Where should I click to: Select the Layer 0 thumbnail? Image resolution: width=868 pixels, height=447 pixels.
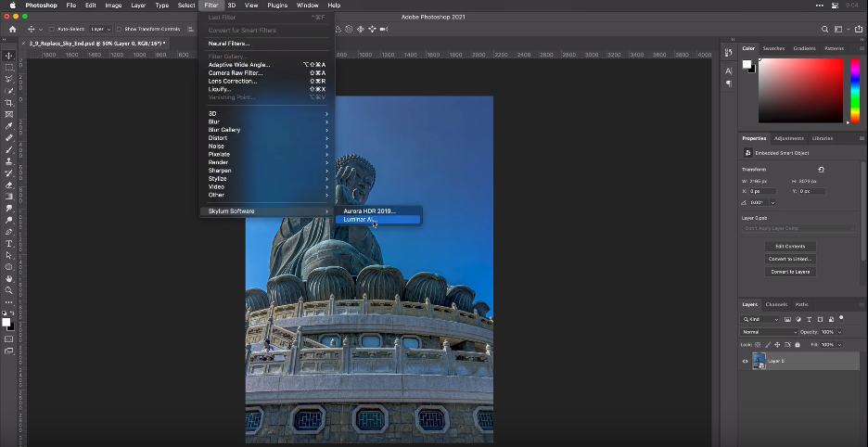pyautogui.click(x=759, y=361)
